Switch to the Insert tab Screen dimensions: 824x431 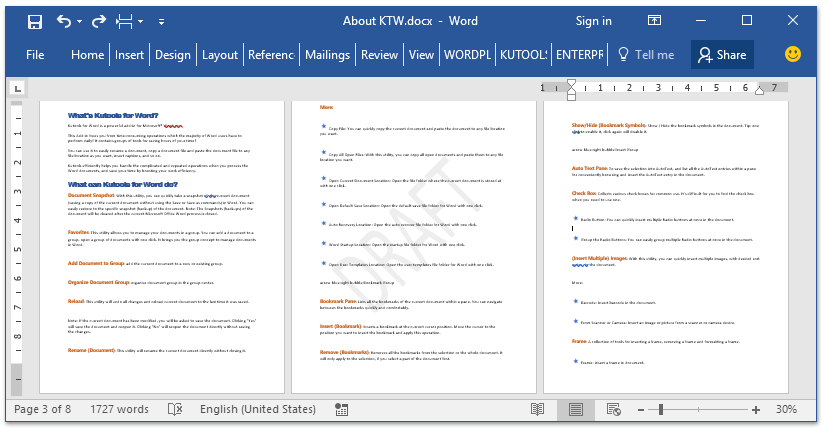pos(129,55)
